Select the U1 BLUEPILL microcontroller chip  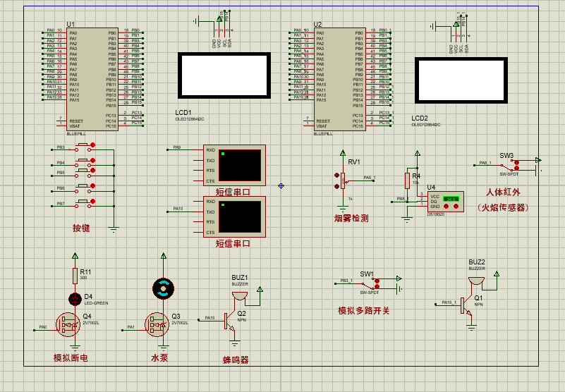(92, 79)
